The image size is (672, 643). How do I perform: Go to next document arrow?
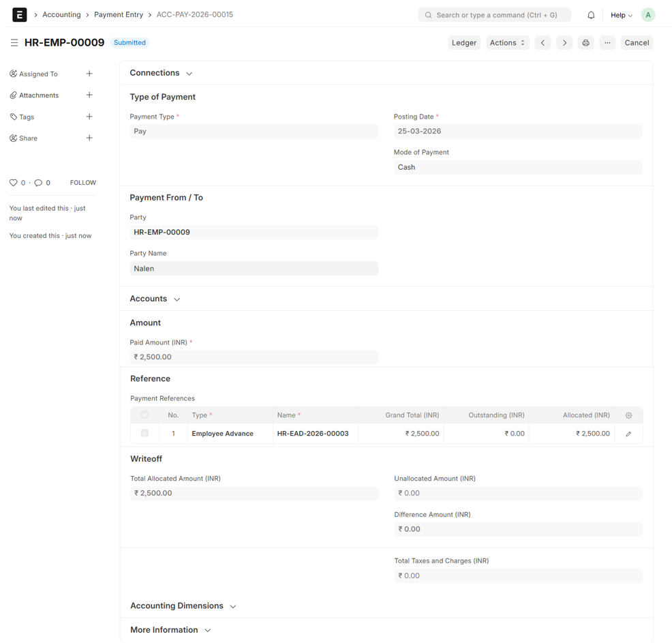point(564,43)
